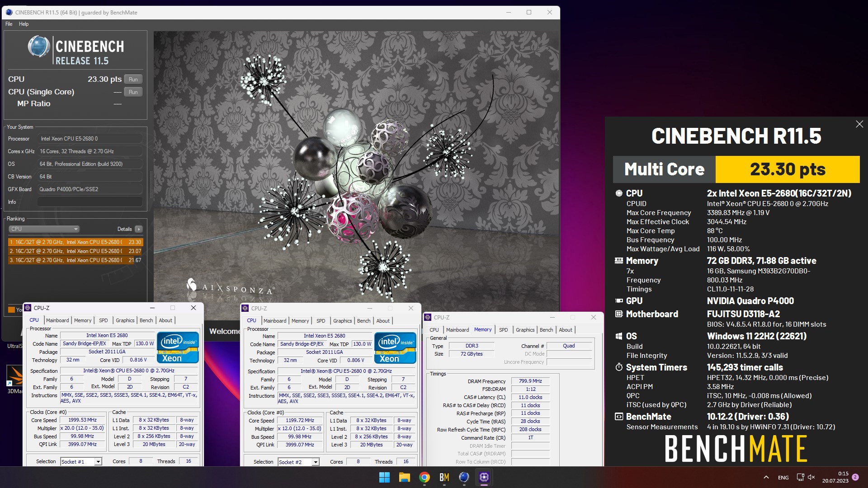Show hidden tray icons chevron
The width and height of the screenshot is (868, 488).
pyautogui.click(x=766, y=477)
